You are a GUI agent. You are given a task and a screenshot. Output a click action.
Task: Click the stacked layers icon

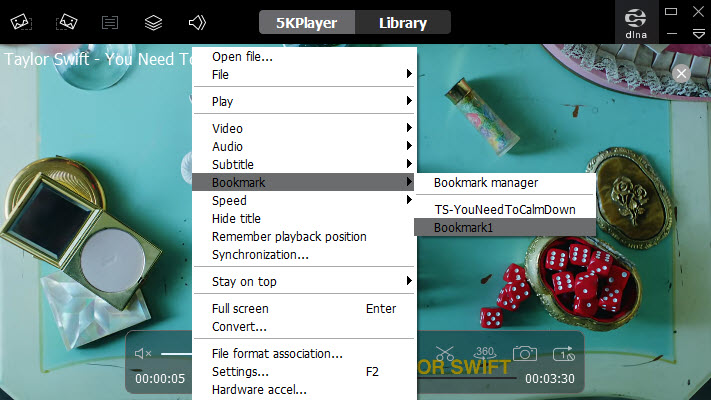point(153,22)
